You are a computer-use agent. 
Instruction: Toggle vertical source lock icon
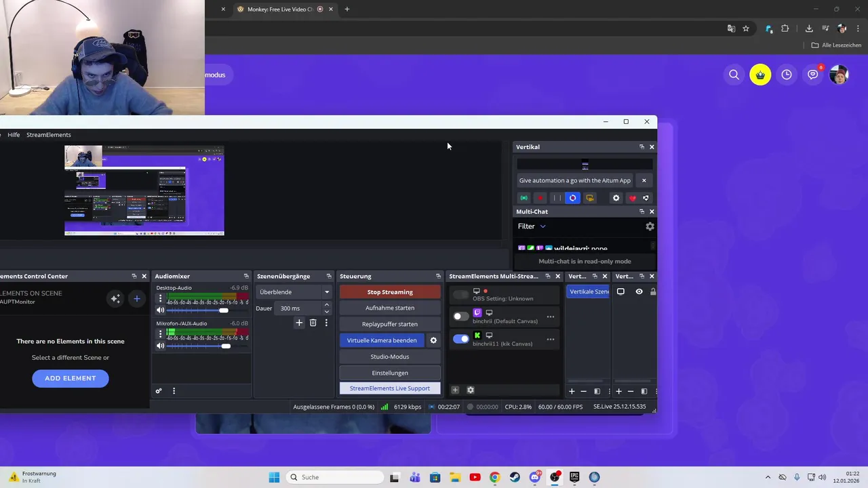coord(653,291)
